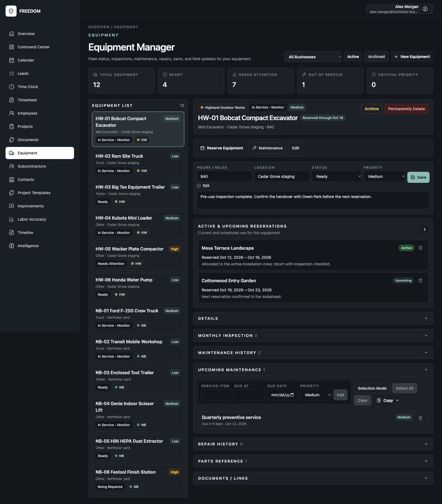The image size is (442, 504).
Task: Open Documents in the sidebar
Action: [40, 140]
